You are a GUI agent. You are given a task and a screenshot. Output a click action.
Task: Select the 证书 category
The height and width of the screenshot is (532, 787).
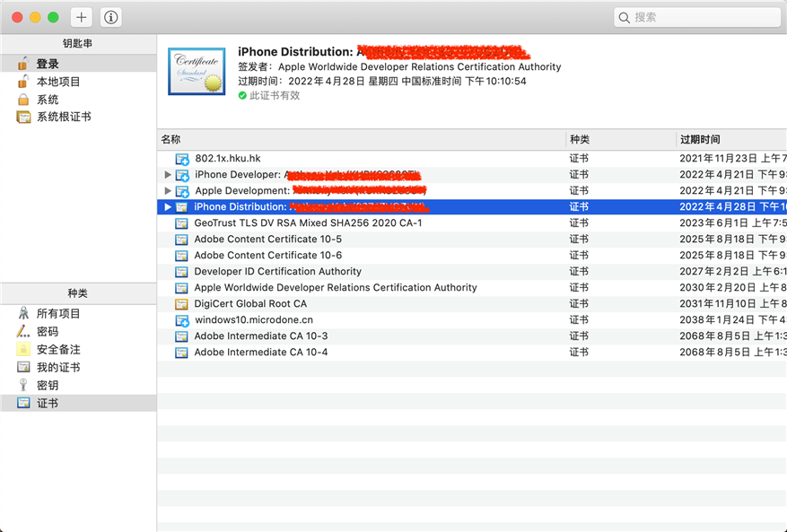coord(78,403)
